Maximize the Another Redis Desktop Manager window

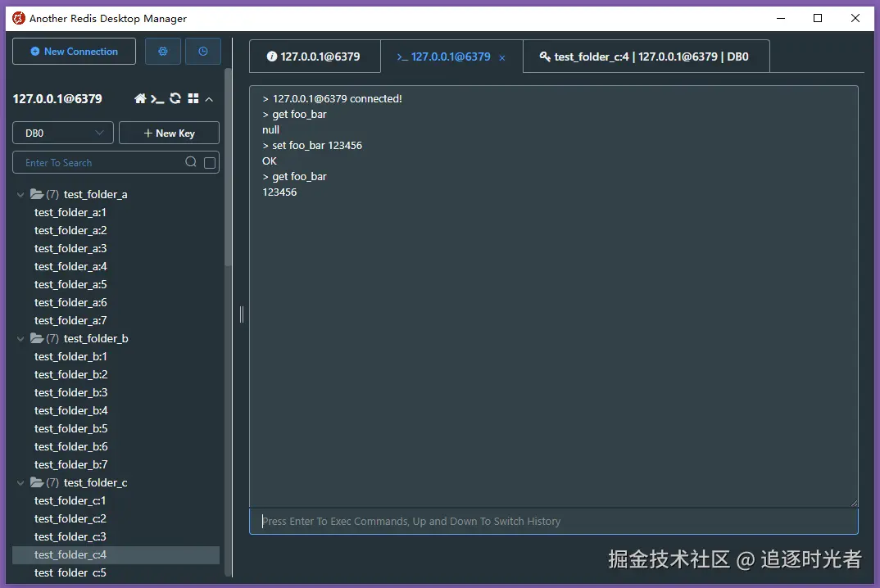click(x=818, y=18)
